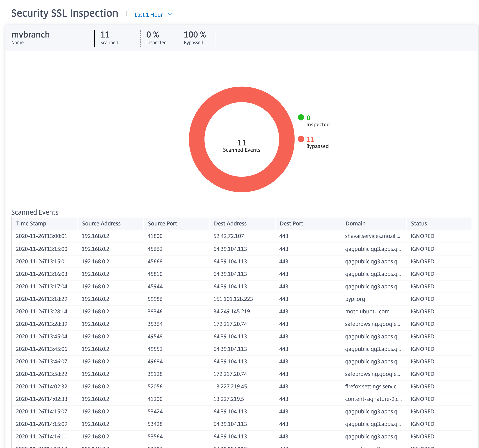Click the motd.ubuntu.com domain cell
This screenshot has width=479, height=448.
(367, 312)
